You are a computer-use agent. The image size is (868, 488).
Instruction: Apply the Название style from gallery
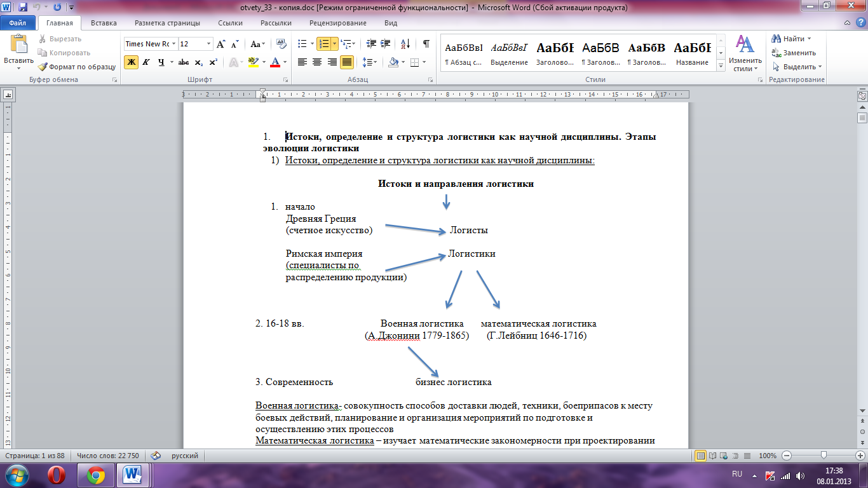(693, 53)
